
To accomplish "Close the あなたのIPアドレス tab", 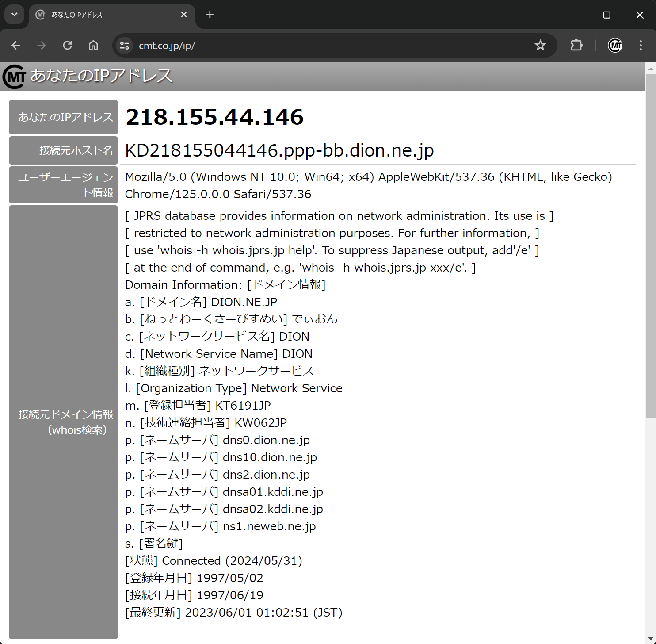I will (184, 15).
